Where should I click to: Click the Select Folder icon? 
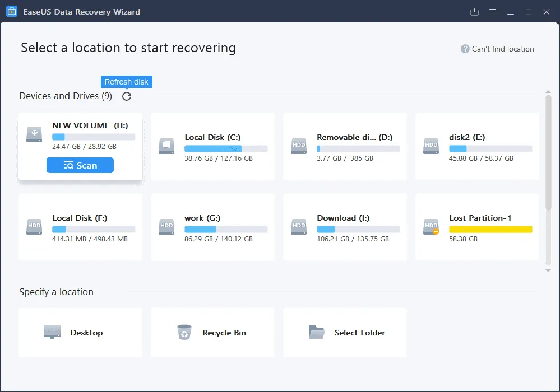coord(317,332)
